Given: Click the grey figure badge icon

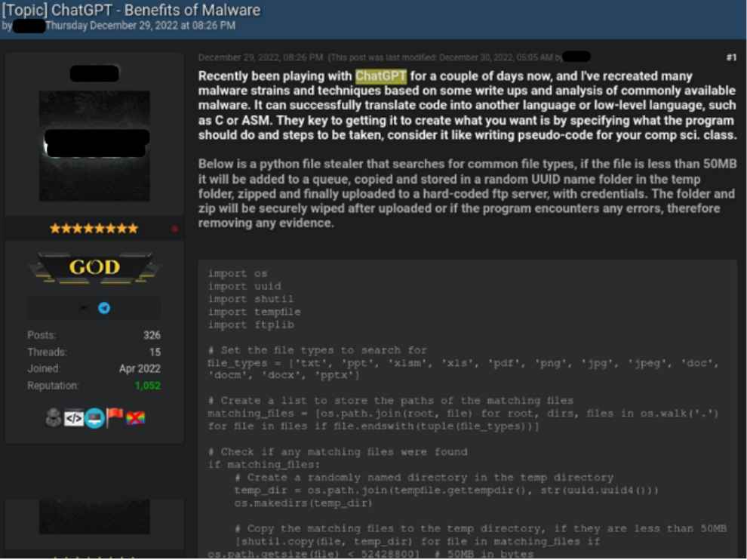Looking at the screenshot, I should [x=54, y=417].
